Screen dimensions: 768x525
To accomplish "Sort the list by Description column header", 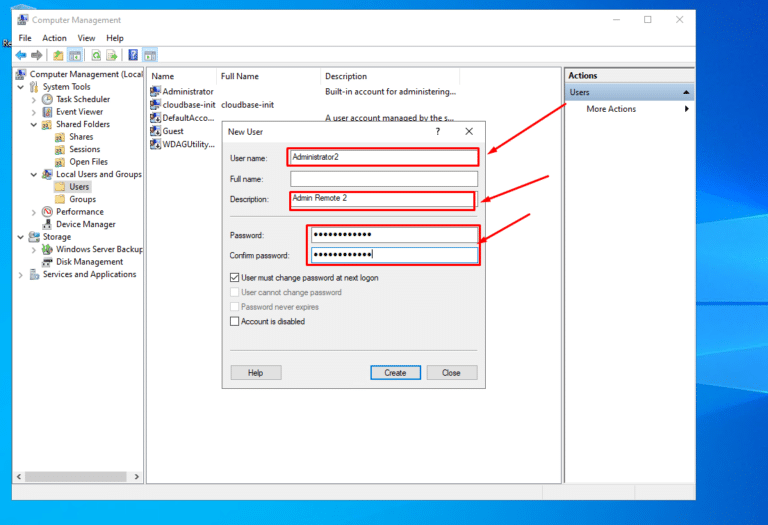I will (x=390, y=76).
